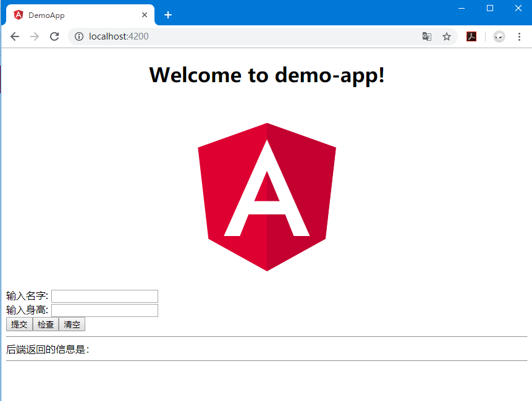This screenshot has height=401, width=532.
Task: View site information icon in address bar
Action: point(79,36)
